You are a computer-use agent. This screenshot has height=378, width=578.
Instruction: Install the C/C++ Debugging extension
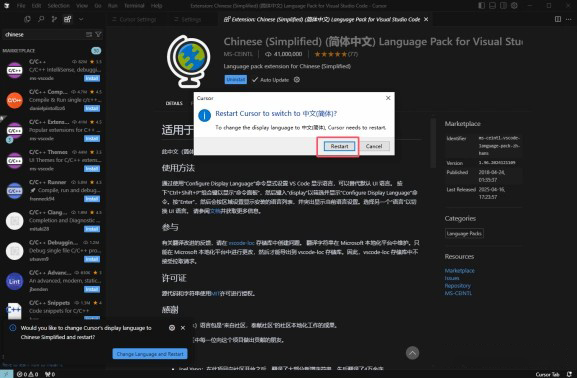pos(92,259)
